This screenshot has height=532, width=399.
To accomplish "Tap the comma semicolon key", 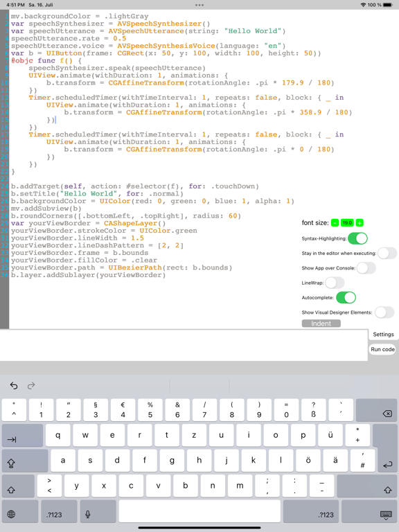I will (267, 486).
